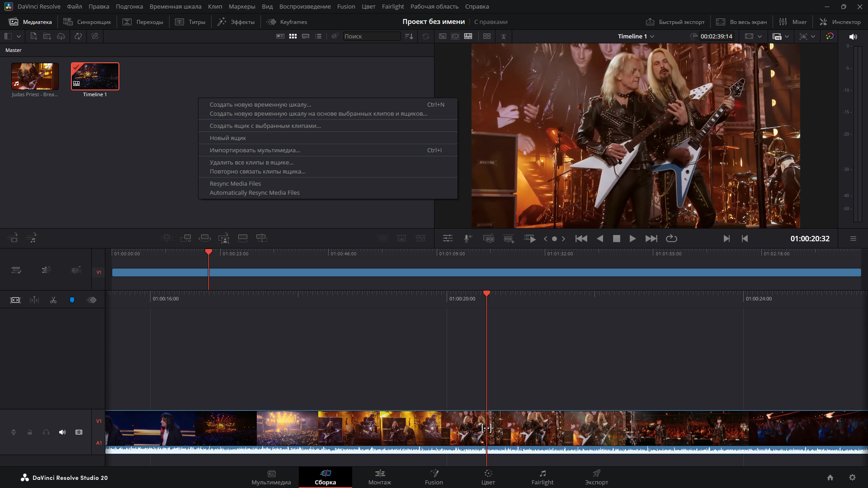This screenshot has height=488, width=868.
Task: Switch media pool to strip view
Action: [306, 36]
